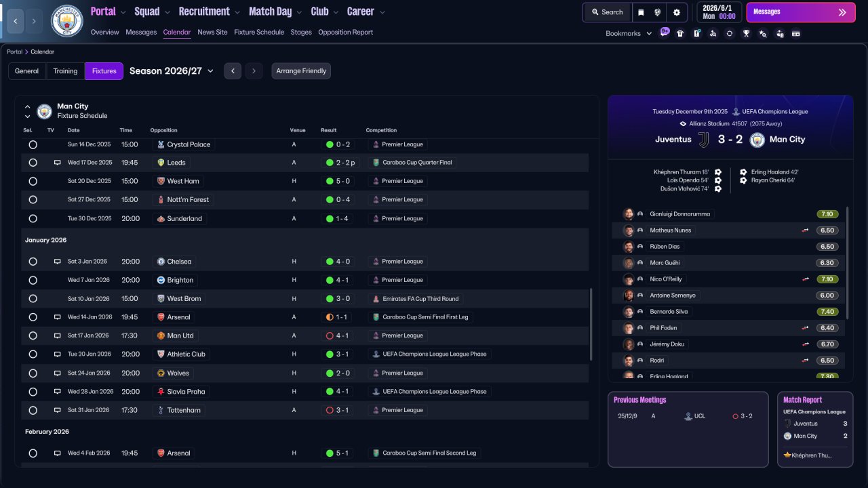Expand the Match Day menu chevron
Viewport: 868px width, 488px height.
(299, 12)
